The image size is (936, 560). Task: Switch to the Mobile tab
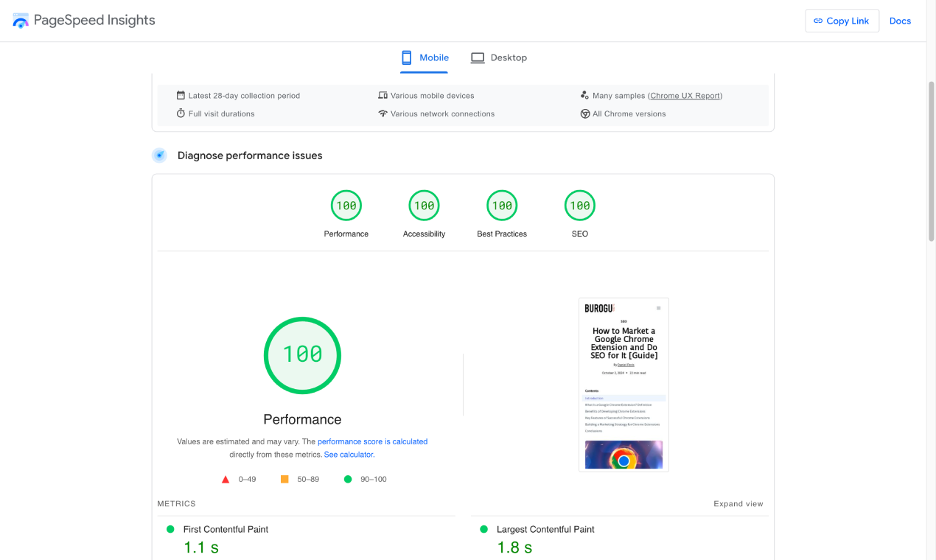point(425,57)
